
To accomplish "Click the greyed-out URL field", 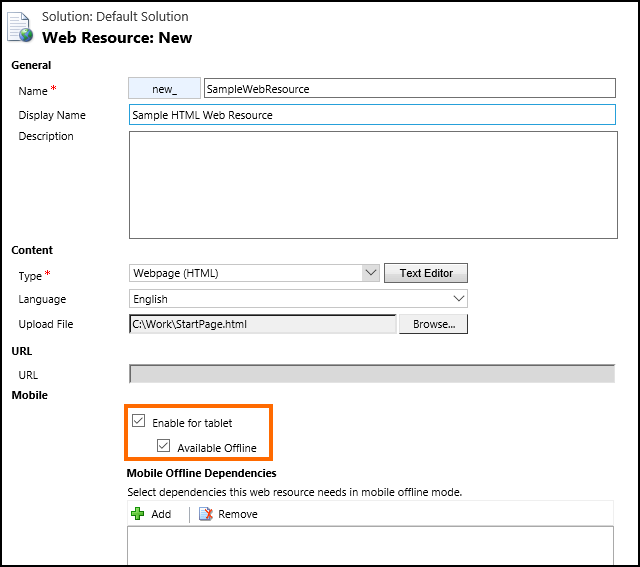I will [x=372, y=374].
